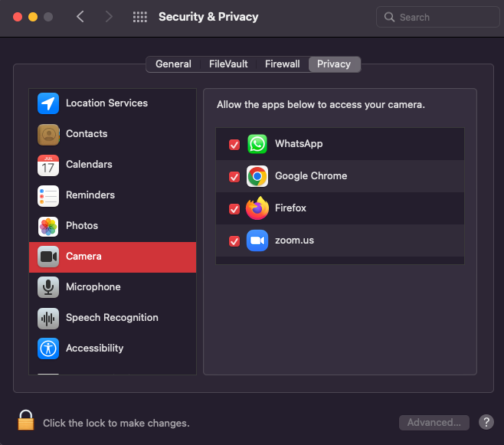Click the Google Chrome name text

311,175
